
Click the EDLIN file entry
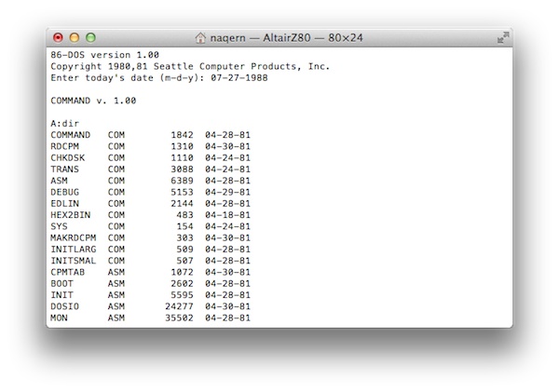64,203
